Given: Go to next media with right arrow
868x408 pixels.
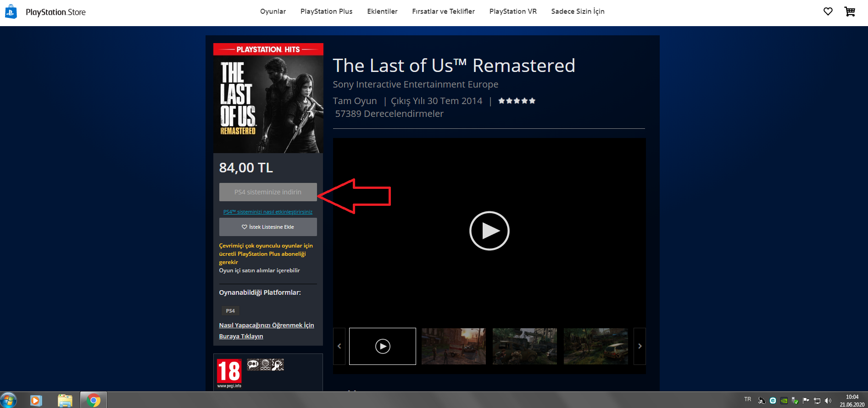Looking at the screenshot, I should tap(640, 346).
